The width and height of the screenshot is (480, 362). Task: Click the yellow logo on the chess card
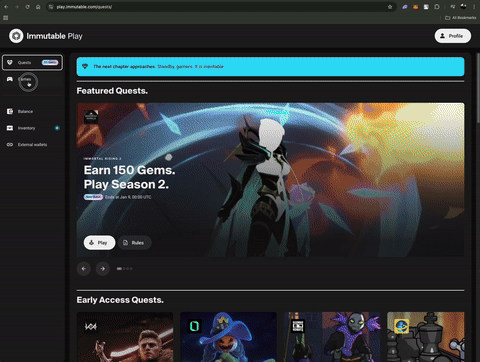(401, 326)
